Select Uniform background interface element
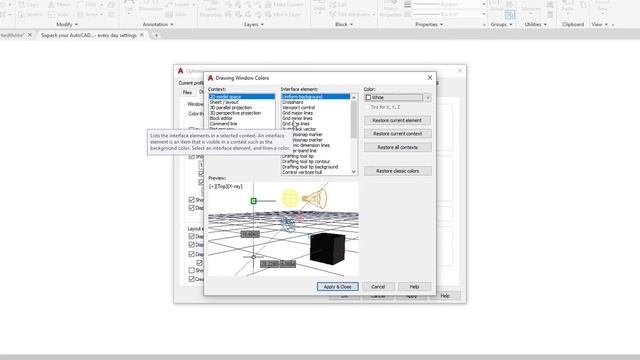 pos(316,97)
